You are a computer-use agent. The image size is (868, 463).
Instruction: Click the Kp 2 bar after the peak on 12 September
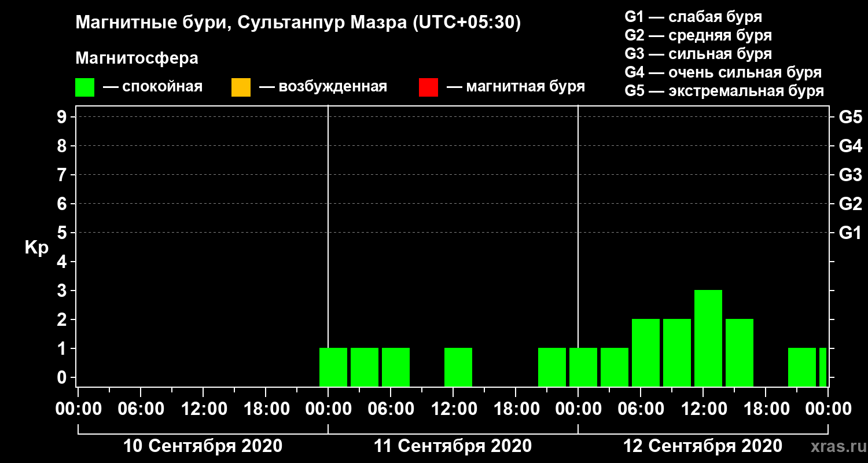click(x=740, y=352)
